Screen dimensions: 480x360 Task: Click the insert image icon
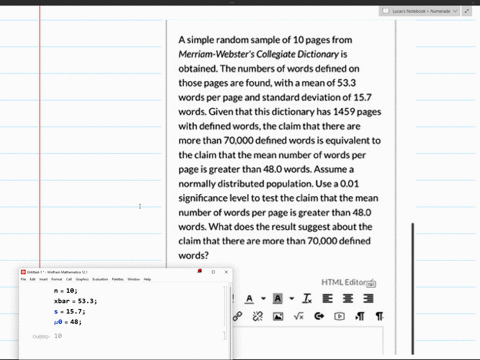[278, 316]
